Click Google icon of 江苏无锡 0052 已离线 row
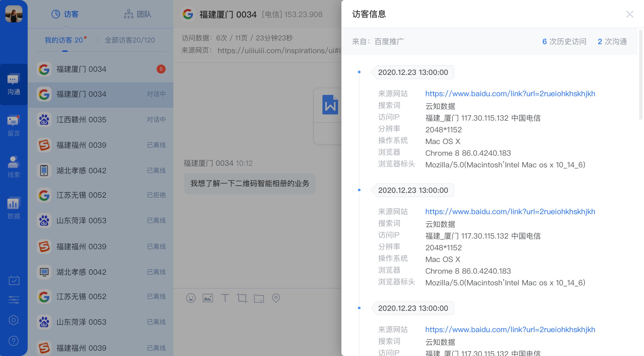The height and width of the screenshot is (356, 644). 44,297
